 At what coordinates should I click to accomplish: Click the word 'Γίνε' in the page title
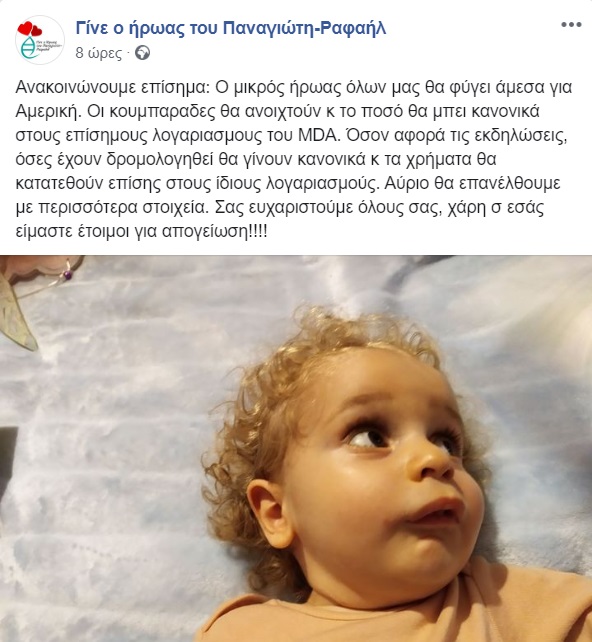(92, 28)
